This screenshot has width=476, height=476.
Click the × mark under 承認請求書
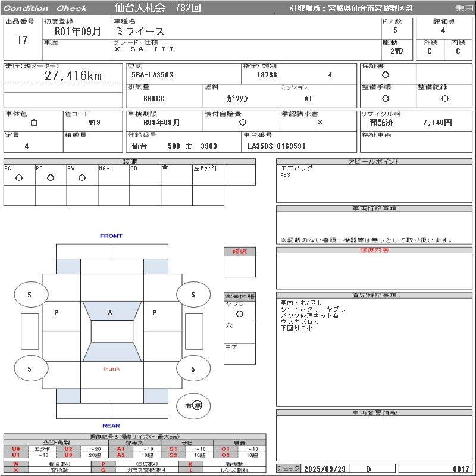[x=320, y=122]
